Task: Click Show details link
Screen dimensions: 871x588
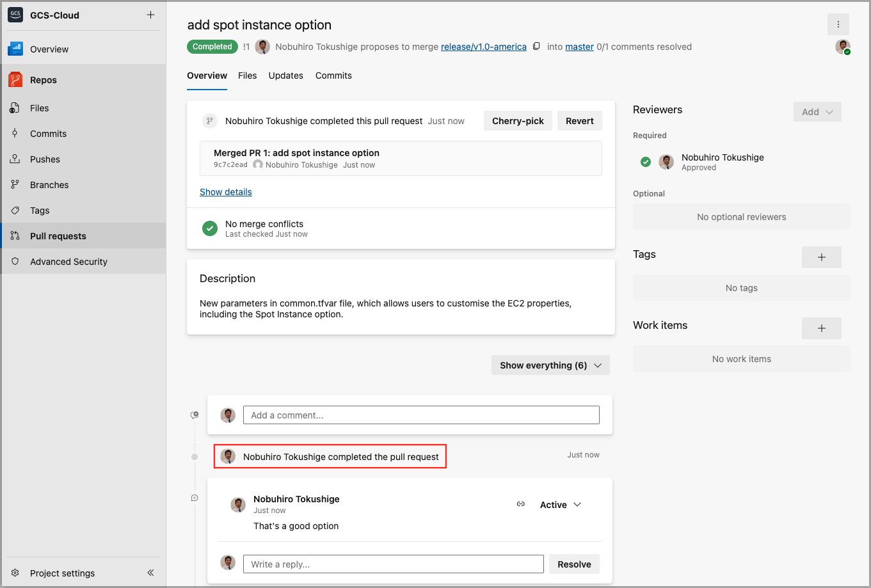Action: (x=225, y=192)
